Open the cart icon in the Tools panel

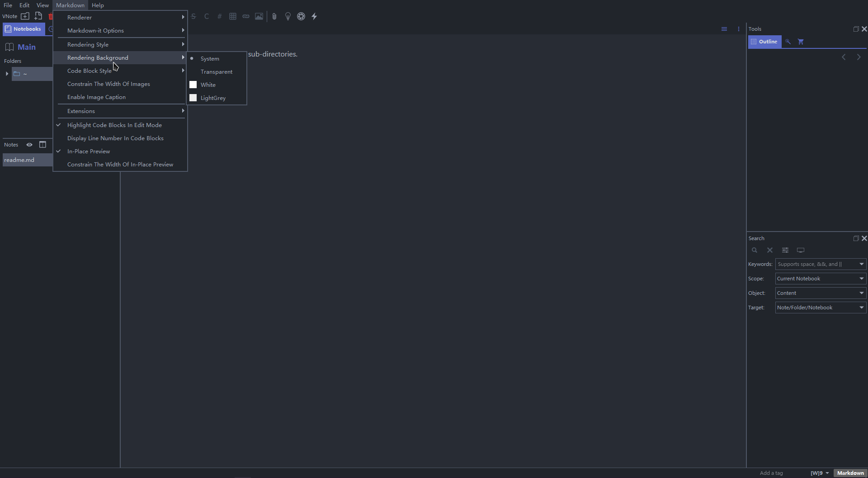(x=801, y=42)
